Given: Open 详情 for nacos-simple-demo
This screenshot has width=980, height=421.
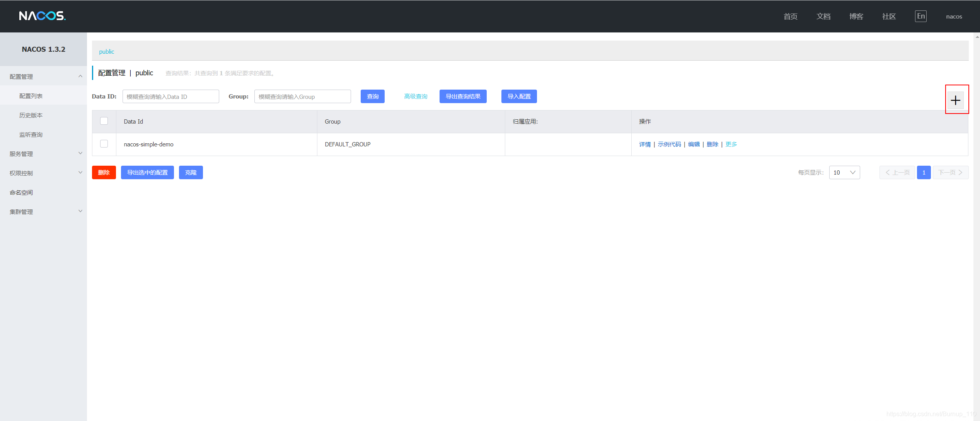Looking at the screenshot, I should [x=645, y=144].
